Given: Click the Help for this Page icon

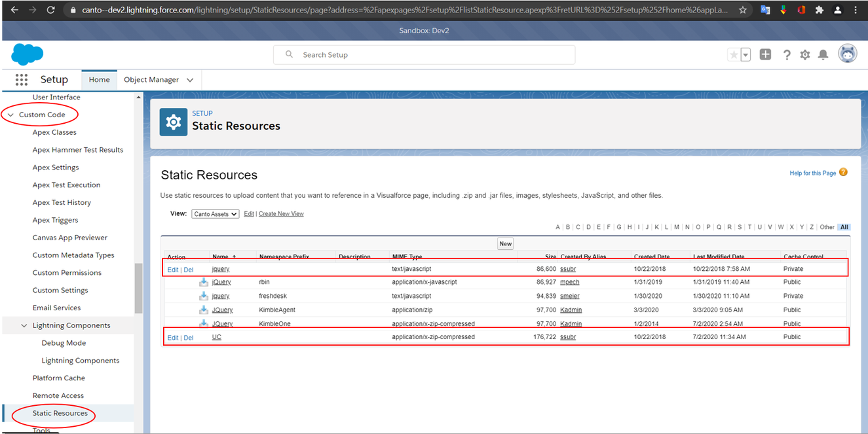Looking at the screenshot, I should point(843,172).
